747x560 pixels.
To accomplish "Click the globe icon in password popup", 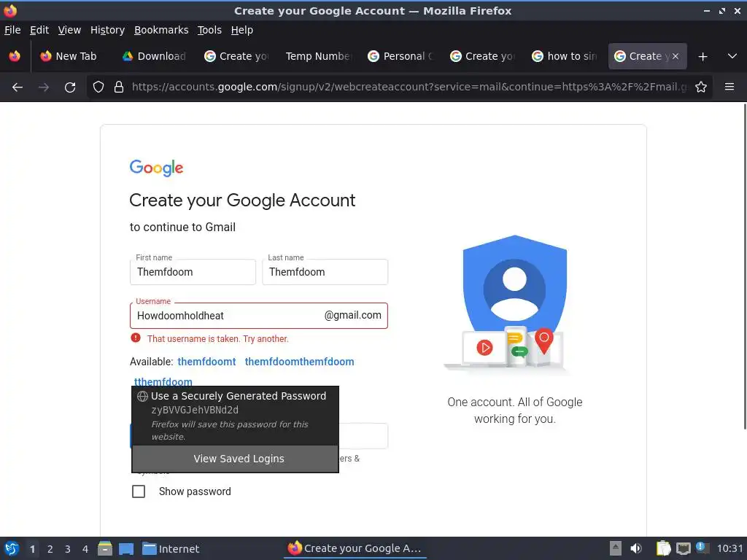I will [142, 396].
